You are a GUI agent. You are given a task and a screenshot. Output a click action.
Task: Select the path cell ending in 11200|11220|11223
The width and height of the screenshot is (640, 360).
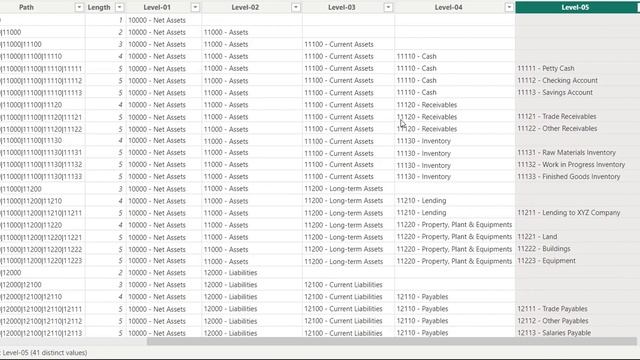click(x=41, y=261)
